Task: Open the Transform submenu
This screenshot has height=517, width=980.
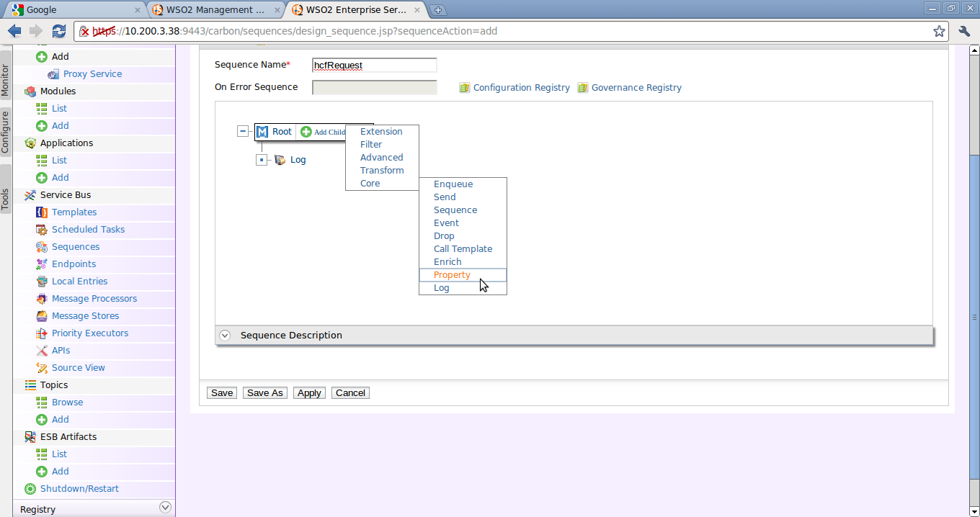Action: (x=382, y=171)
